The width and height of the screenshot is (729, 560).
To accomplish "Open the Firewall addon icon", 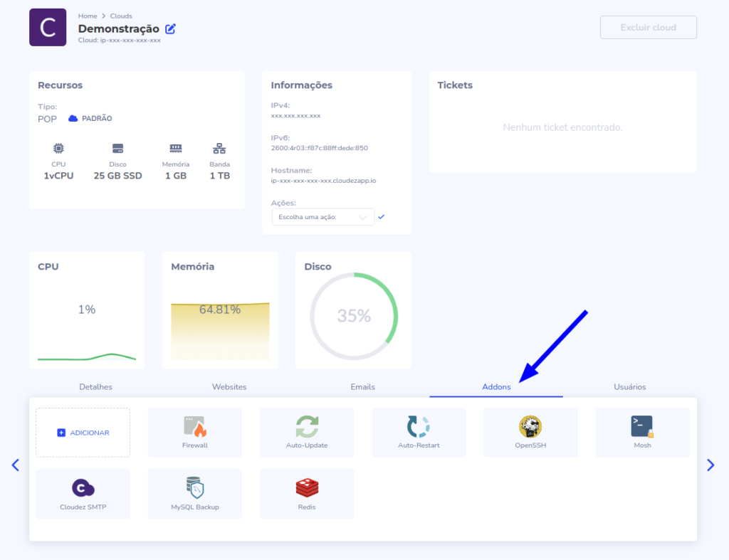I will (x=194, y=427).
